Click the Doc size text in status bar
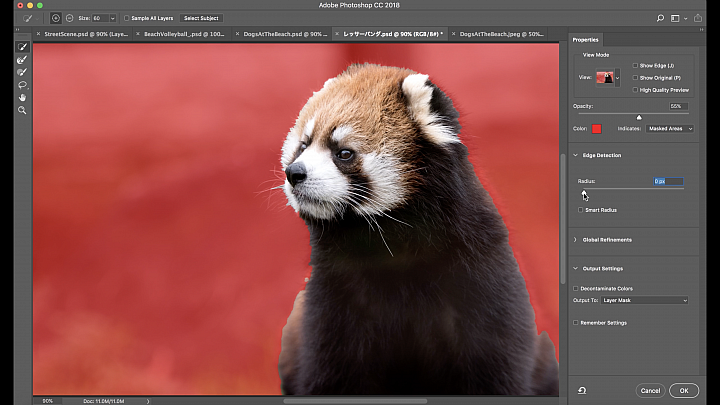 click(104, 401)
